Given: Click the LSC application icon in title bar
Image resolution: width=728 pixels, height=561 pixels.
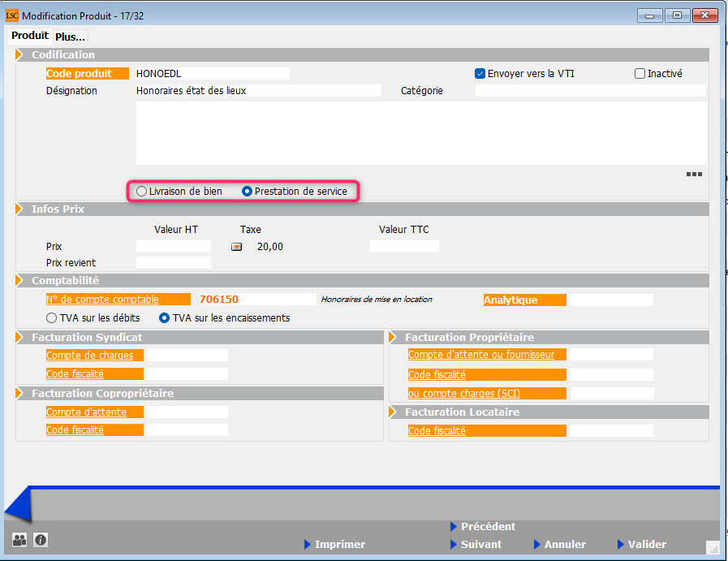Looking at the screenshot, I should (12, 15).
